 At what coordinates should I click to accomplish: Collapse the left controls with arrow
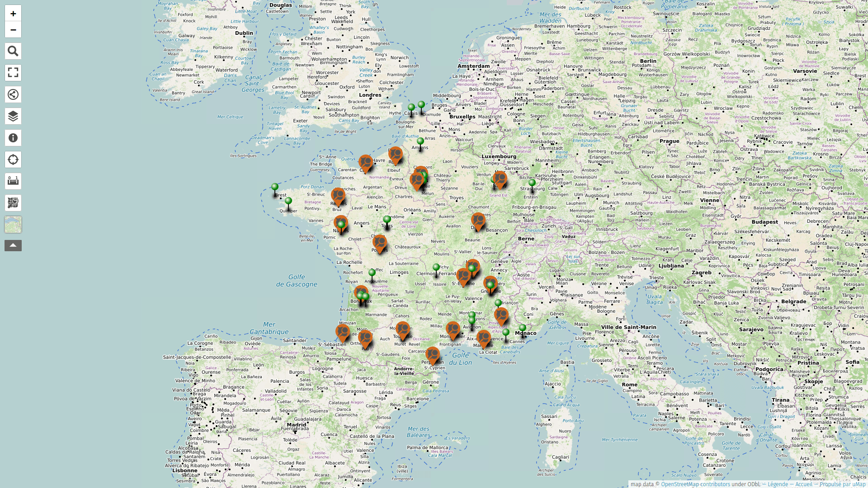(13, 245)
